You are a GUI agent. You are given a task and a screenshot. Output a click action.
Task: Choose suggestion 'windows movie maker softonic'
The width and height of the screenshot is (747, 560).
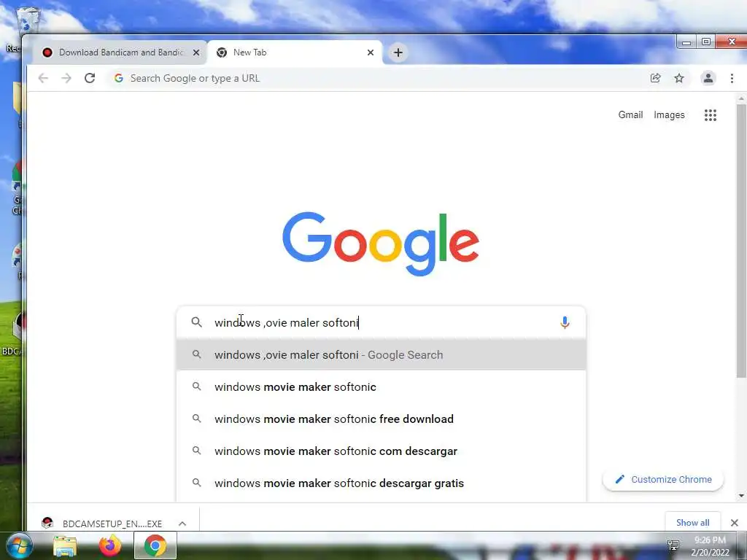coord(381,386)
